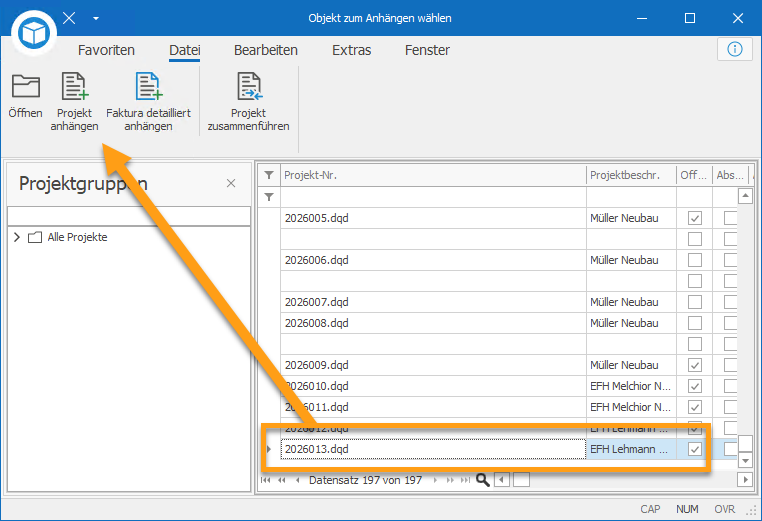Image resolution: width=762 pixels, height=521 pixels.
Task: Click the info icon in ribbon corner
Action: click(x=734, y=49)
